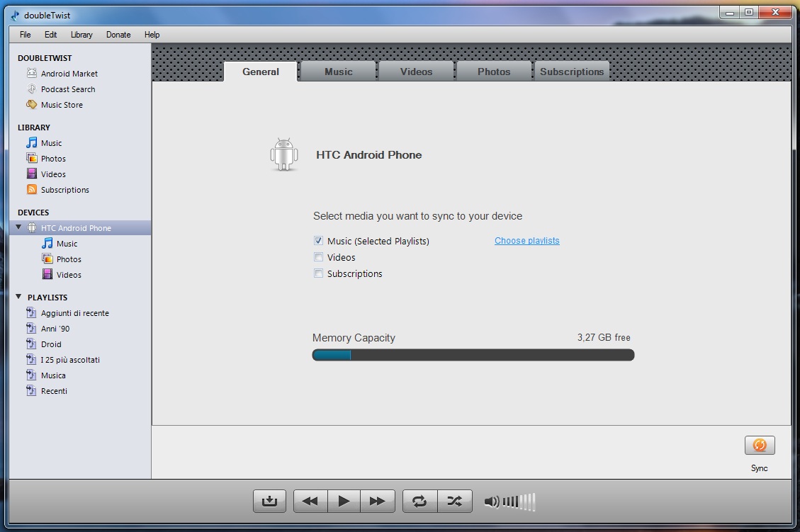Enable the Videos sync checkbox

point(318,257)
